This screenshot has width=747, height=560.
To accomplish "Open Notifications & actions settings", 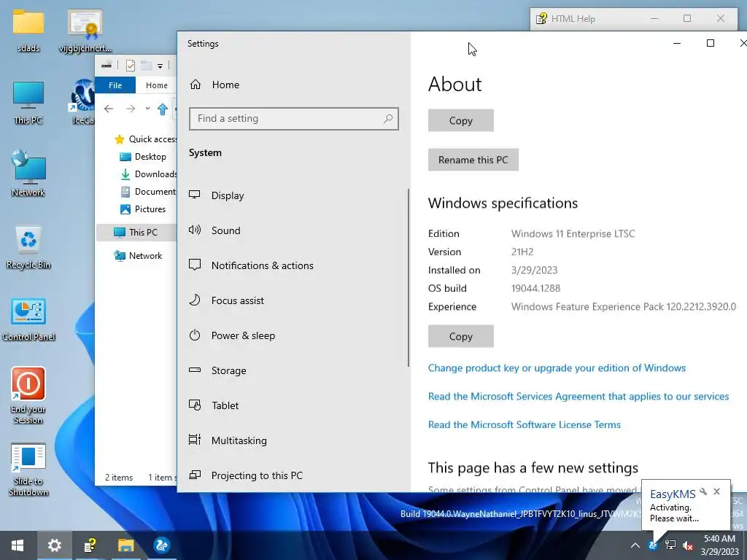I will coord(293,265).
